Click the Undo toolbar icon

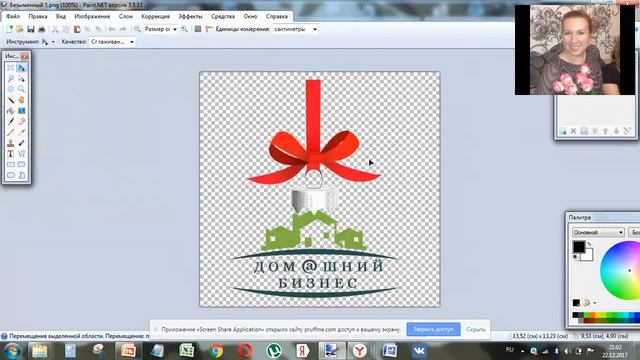(x=112, y=29)
